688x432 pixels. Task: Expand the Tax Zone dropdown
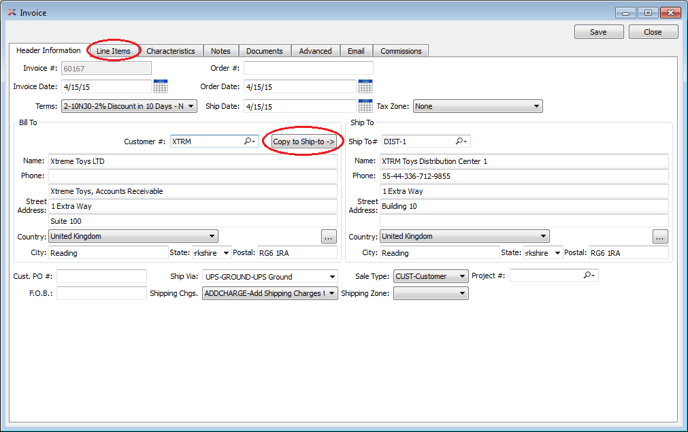pos(536,106)
